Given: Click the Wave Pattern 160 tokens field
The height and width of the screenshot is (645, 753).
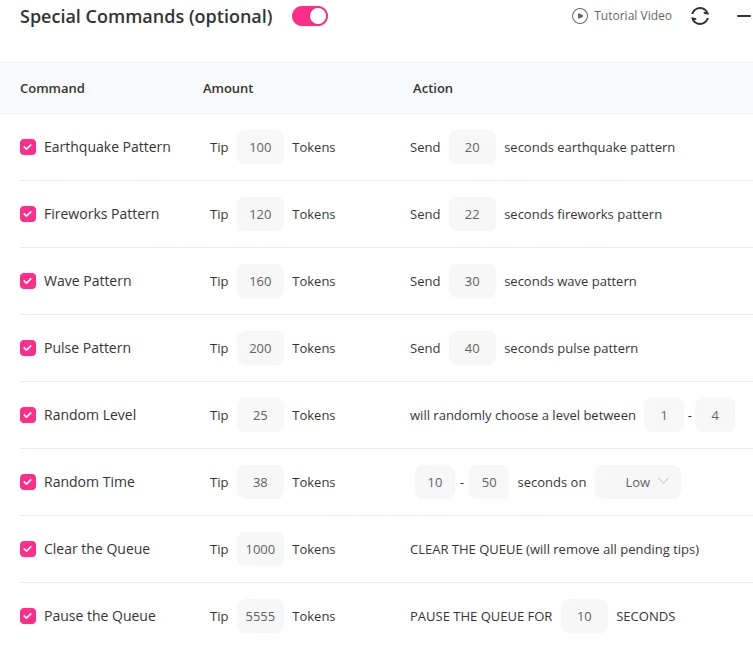Looking at the screenshot, I should point(260,281).
